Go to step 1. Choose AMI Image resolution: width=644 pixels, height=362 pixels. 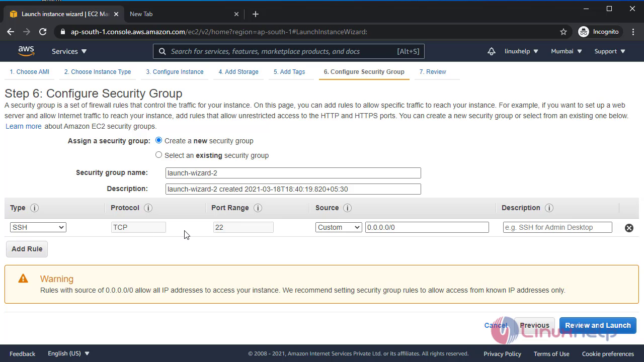tap(30, 72)
